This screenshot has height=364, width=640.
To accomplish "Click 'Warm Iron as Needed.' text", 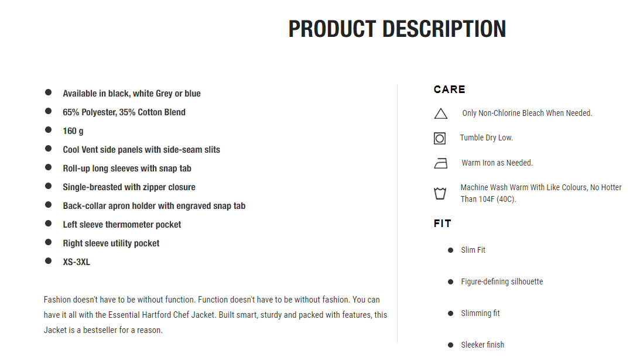I will (x=497, y=163).
